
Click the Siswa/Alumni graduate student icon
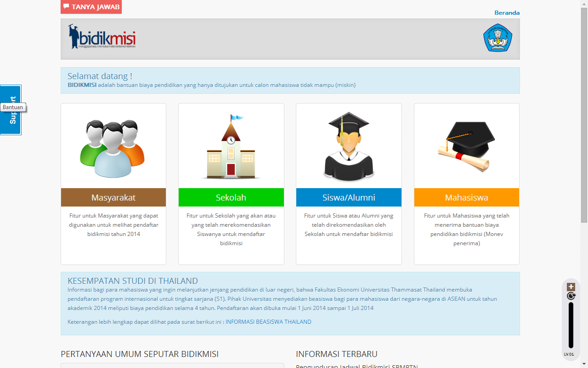point(349,146)
